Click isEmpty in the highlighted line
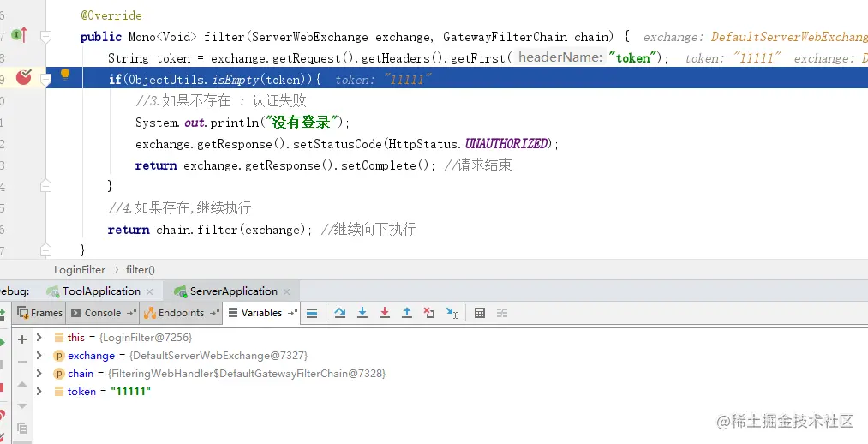Screen dimensions: 868x444 236,80
